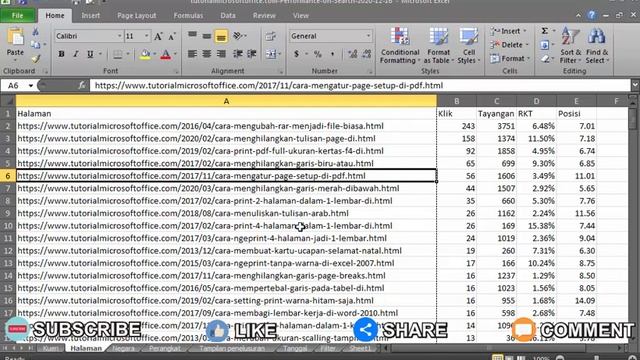The width and height of the screenshot is (640, 360).
Task: Switch to the Data tab
Action: tap(228, 16)
